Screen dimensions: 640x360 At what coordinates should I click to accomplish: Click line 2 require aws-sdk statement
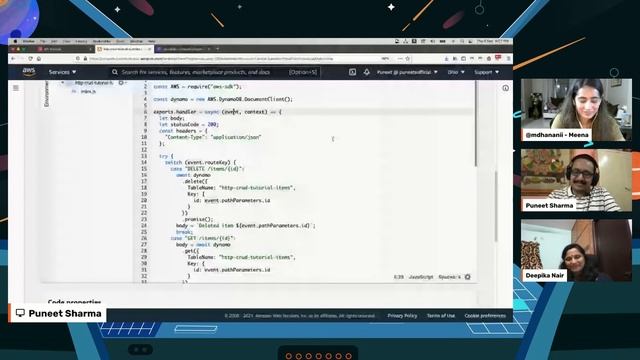click(x=198, y=87)
